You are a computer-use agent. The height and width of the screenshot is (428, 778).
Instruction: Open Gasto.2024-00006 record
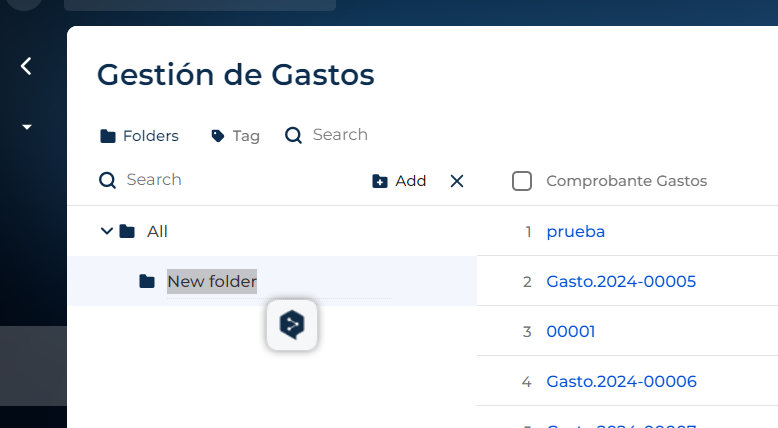click(622, 381)
